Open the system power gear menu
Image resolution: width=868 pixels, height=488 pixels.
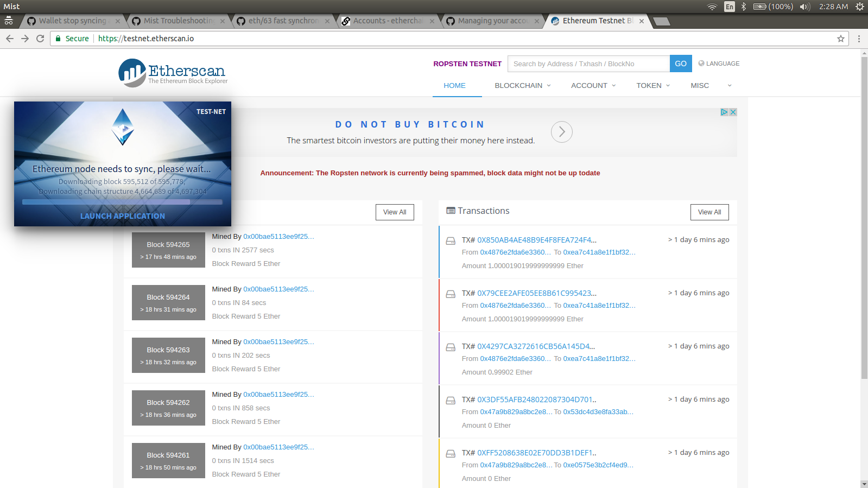click(859, 7)
